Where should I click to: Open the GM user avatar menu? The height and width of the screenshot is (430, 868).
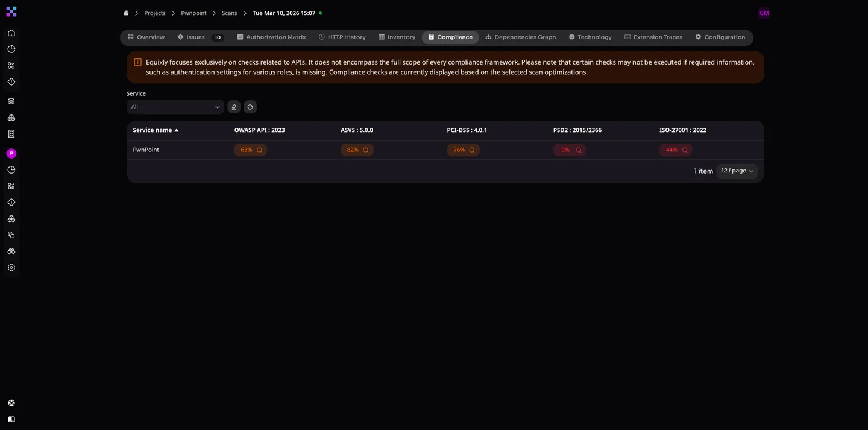pos(764,13)
